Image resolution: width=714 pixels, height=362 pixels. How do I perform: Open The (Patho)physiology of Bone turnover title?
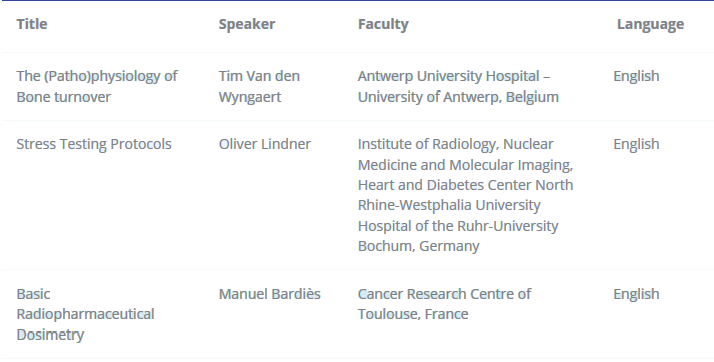pos(97,86)
